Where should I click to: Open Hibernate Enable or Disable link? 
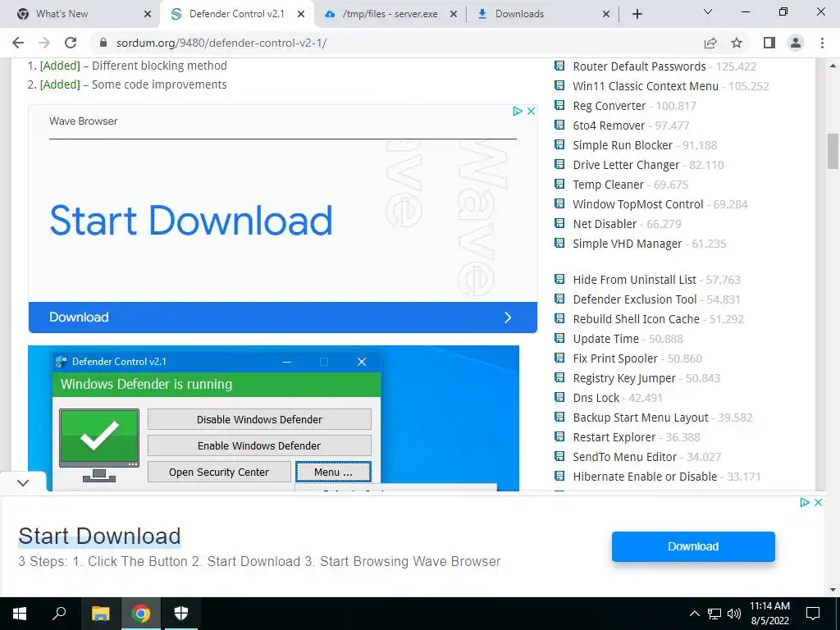[645, 477]
